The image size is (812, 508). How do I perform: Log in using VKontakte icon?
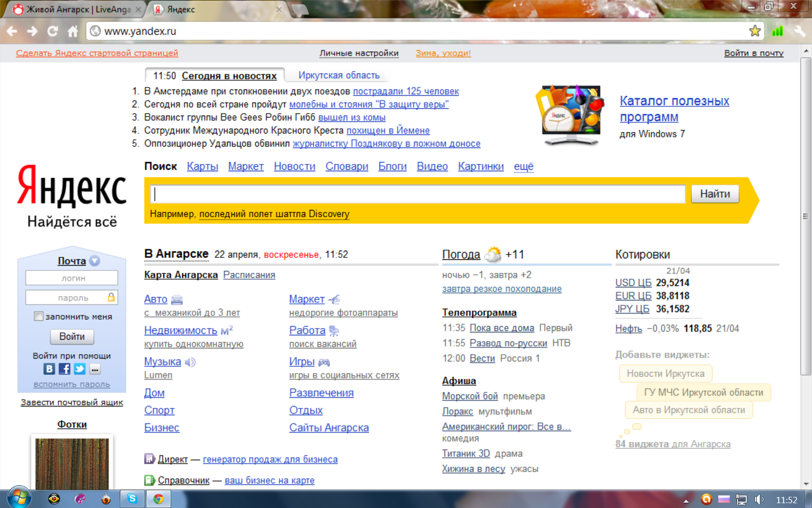click(x=49, y=369)
